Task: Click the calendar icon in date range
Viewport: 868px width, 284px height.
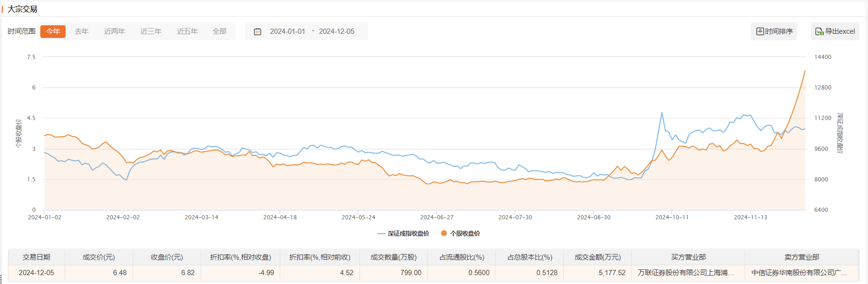Action: tap(257, 31)
